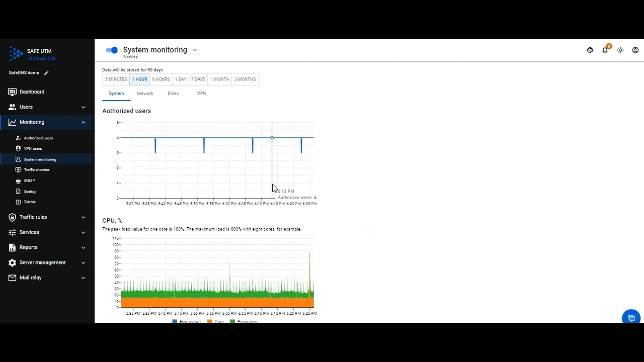Open the Syslog sidebar item
644x362 pixels.
30,192
